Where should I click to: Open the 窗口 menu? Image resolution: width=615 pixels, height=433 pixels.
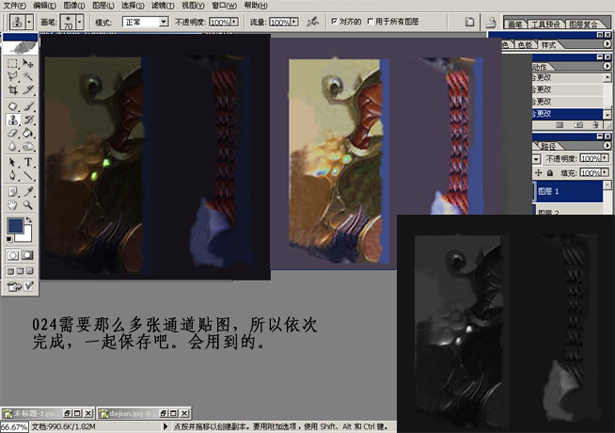(x=224, y=5)
